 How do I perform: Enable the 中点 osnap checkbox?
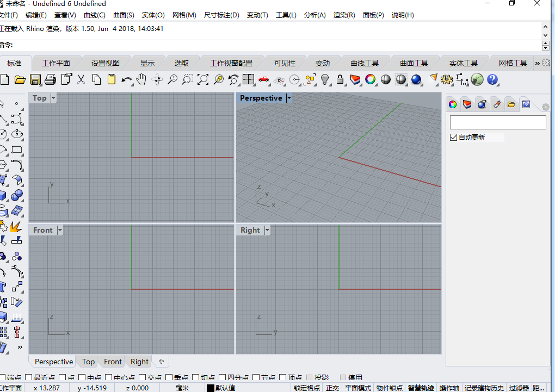(82, 378)
